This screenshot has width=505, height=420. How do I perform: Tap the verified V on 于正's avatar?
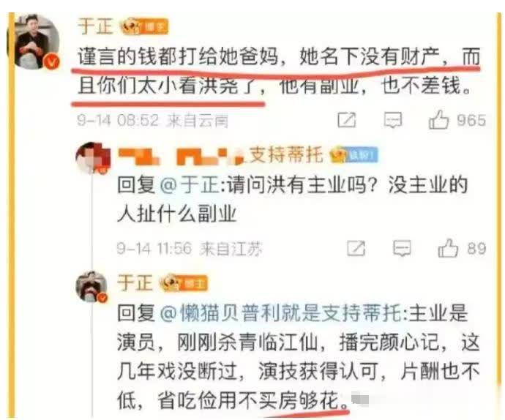click(x=52, y=61)
